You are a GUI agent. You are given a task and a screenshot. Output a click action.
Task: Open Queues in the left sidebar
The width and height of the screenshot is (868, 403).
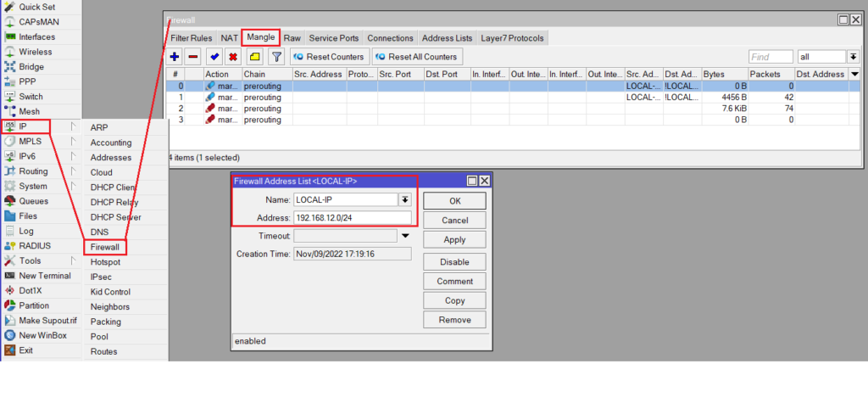(33, 201)
